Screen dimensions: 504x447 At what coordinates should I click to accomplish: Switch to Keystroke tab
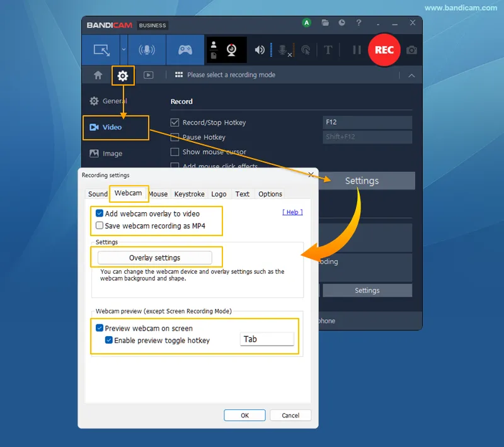[190, 194]
